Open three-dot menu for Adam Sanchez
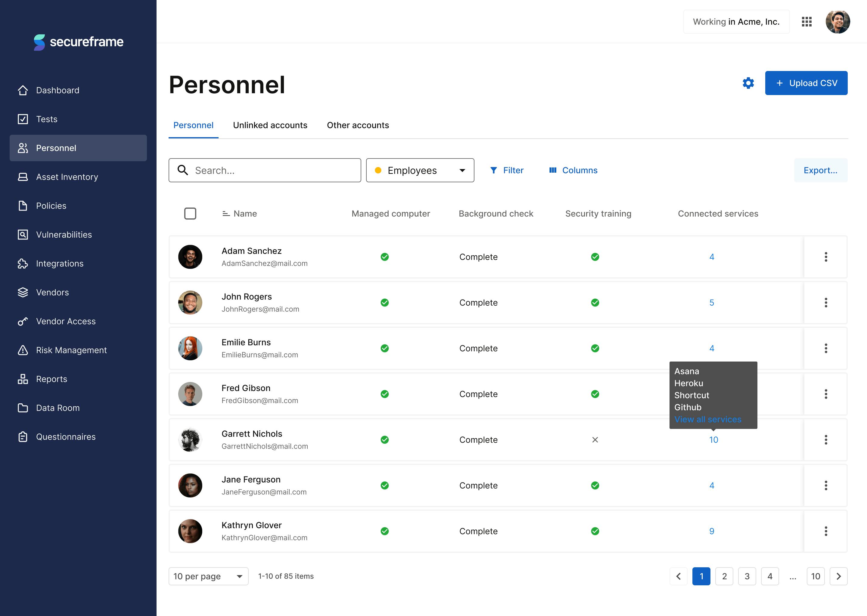The image size is (867, 616). point(826,257)
